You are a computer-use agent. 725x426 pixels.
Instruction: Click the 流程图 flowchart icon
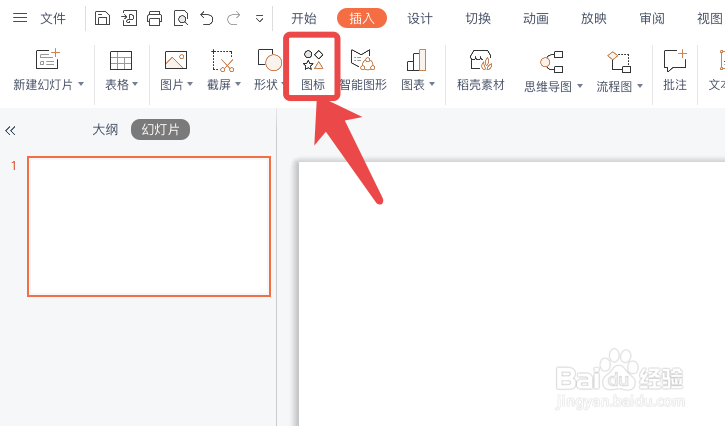[x=619, y=62]
